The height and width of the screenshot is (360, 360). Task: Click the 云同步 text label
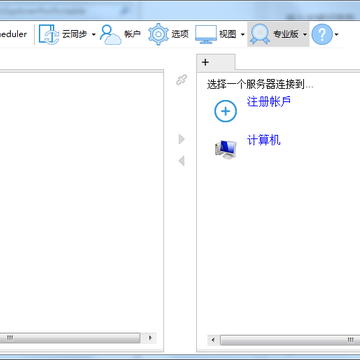75,34
